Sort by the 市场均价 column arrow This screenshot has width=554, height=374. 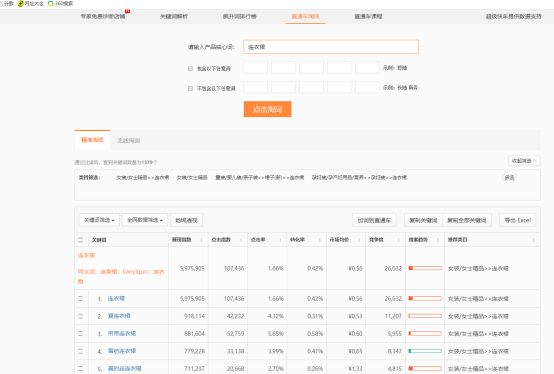(359, 240)
